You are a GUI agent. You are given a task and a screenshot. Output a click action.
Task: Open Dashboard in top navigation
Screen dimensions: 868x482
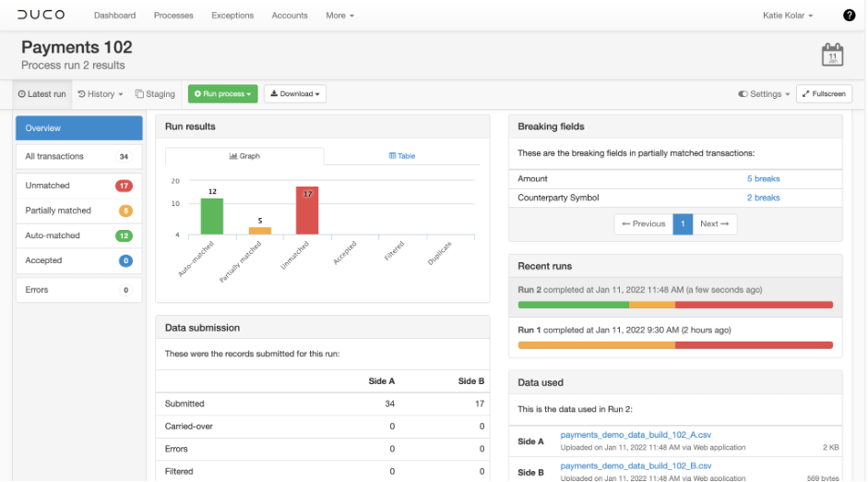[x=114, y=16]
